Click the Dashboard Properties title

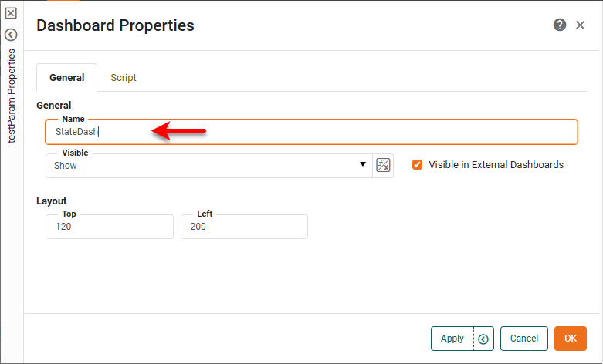(x=116, y=25)
